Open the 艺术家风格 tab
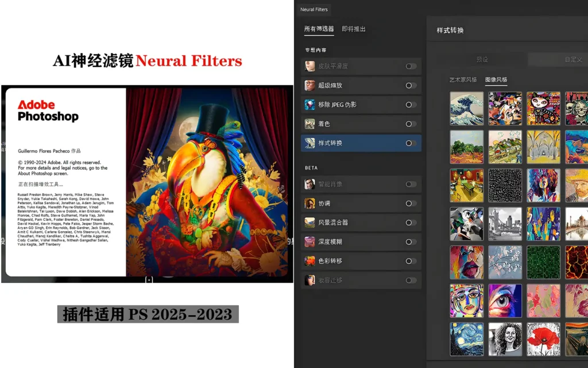This screenshot has height=368, width=588. click(x=463, y=79)
